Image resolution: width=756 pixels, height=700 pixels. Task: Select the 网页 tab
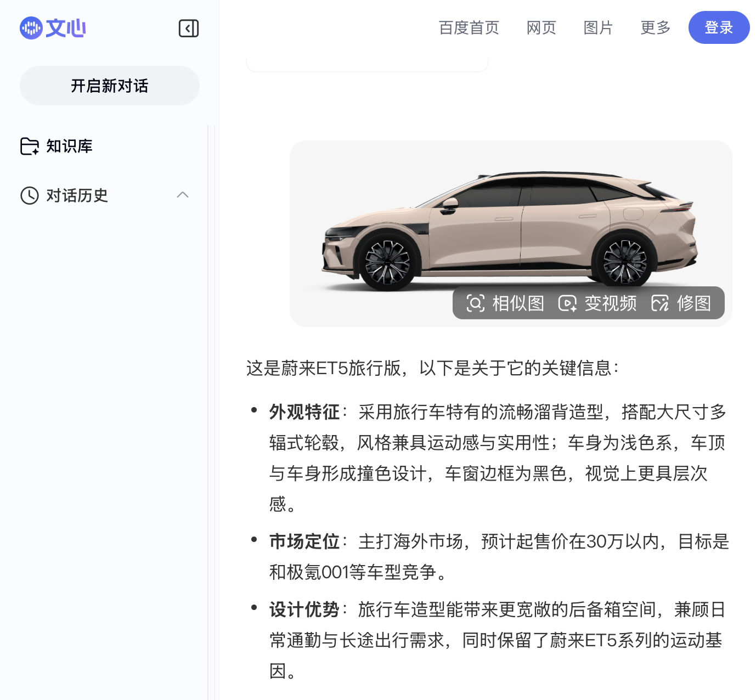pos(540,27)
